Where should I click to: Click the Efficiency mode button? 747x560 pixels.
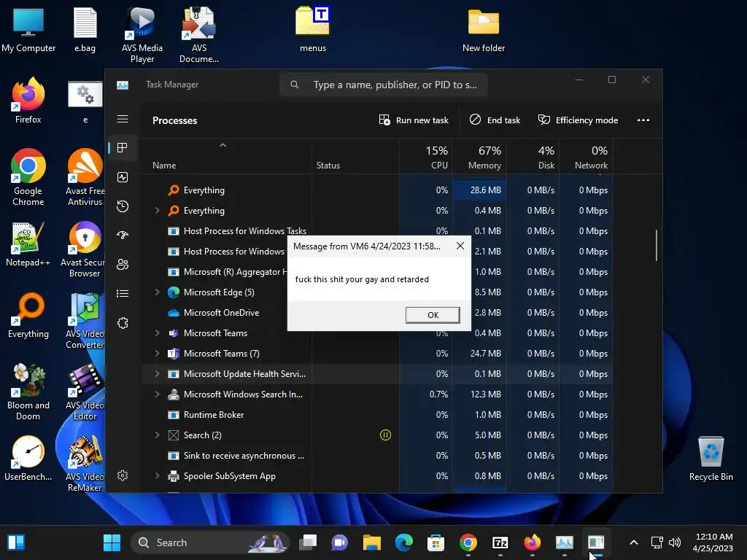tap(578, 120)
